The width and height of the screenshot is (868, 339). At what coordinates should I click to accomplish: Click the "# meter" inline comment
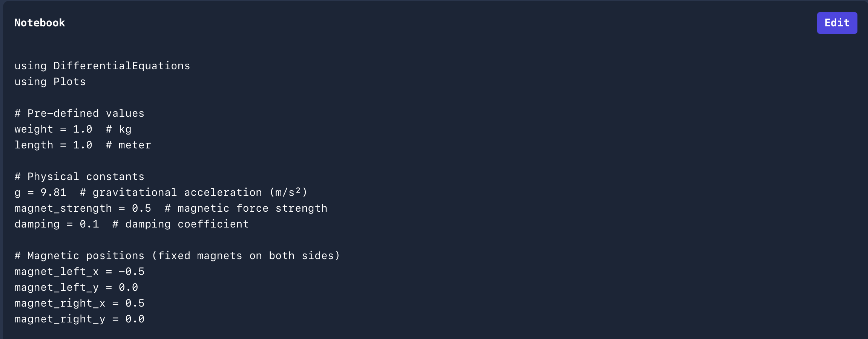coord(128,145)
